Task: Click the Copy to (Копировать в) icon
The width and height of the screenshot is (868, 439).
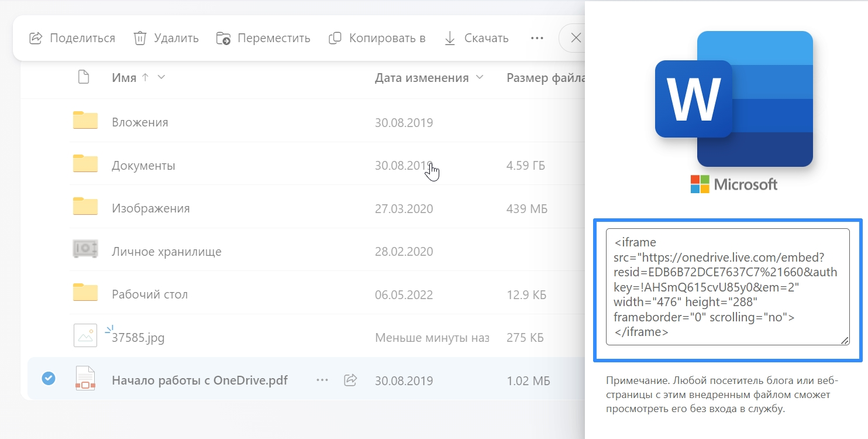Action: point(335,38)
